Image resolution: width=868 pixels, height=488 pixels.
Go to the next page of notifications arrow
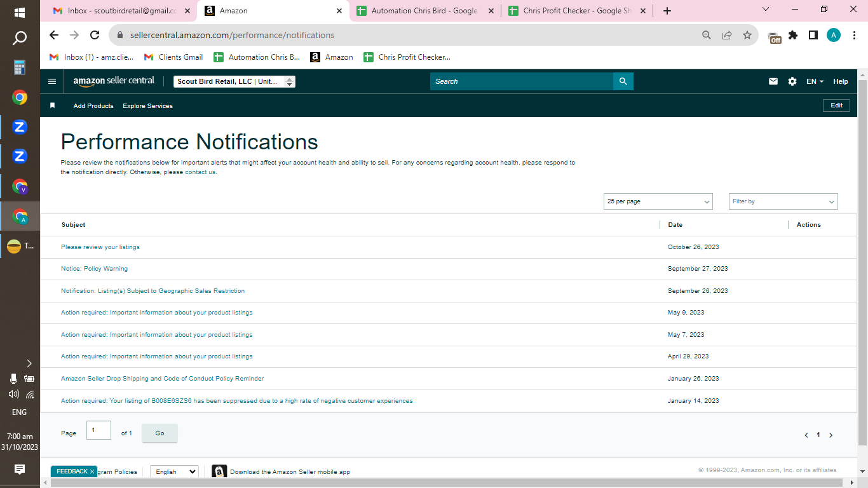(x=831, y=435)
